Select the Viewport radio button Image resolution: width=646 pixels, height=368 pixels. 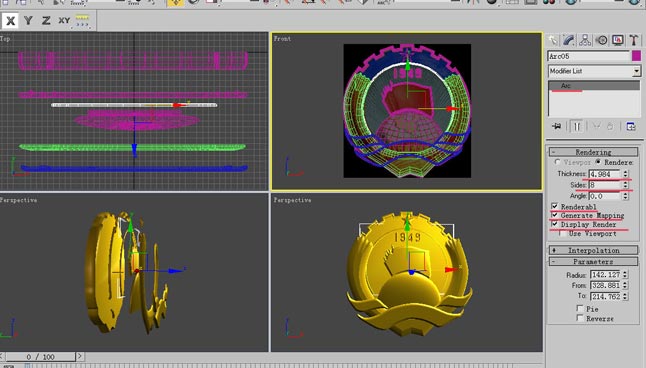557,162
